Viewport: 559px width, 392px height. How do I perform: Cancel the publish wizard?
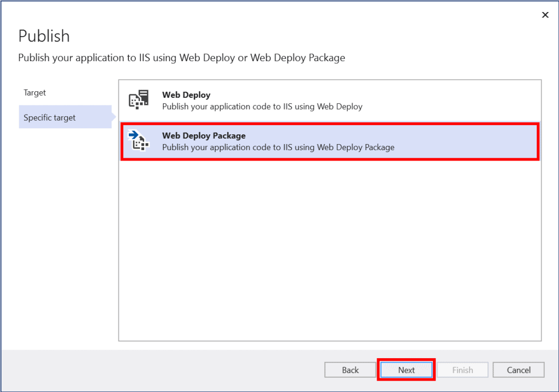pyautogui.click(x=519, y=370)
